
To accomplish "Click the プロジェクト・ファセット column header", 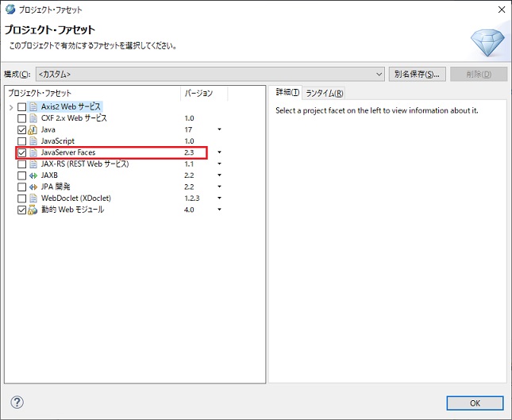I will tap(94, 93).
